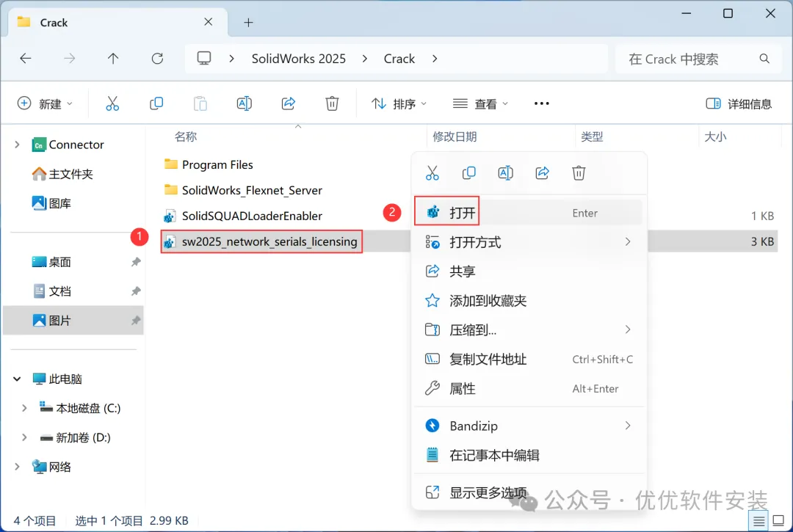Refresh the current folder

tap(157, 59)
